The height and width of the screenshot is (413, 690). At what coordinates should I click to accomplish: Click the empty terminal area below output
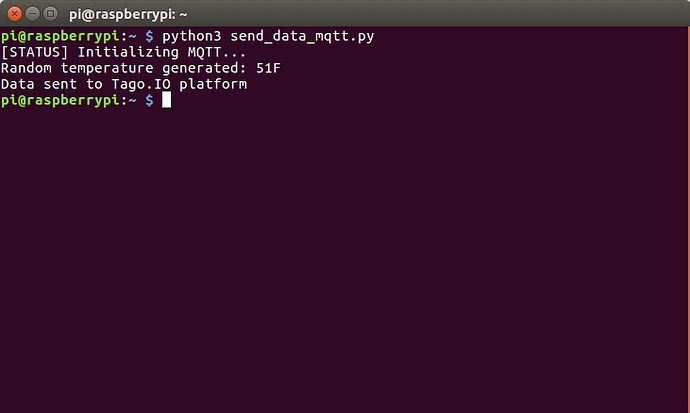(345, 260)
